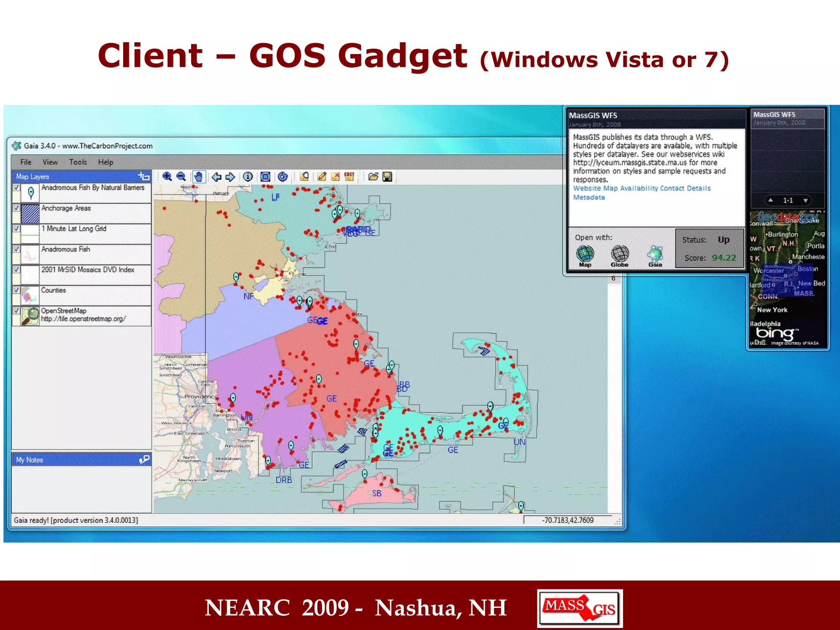840x630 pixels.
Task: Click gadget pager up arrow
Action: (x=771, y=200)
